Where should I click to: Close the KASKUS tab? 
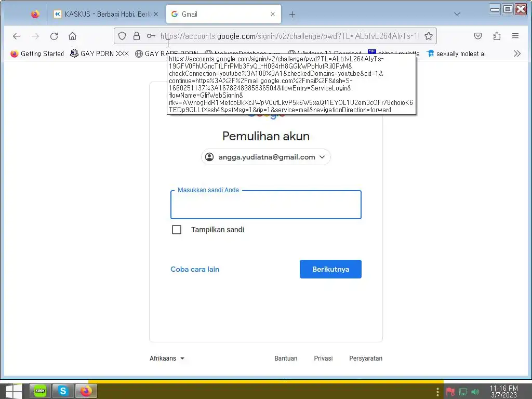click(156, 14)
